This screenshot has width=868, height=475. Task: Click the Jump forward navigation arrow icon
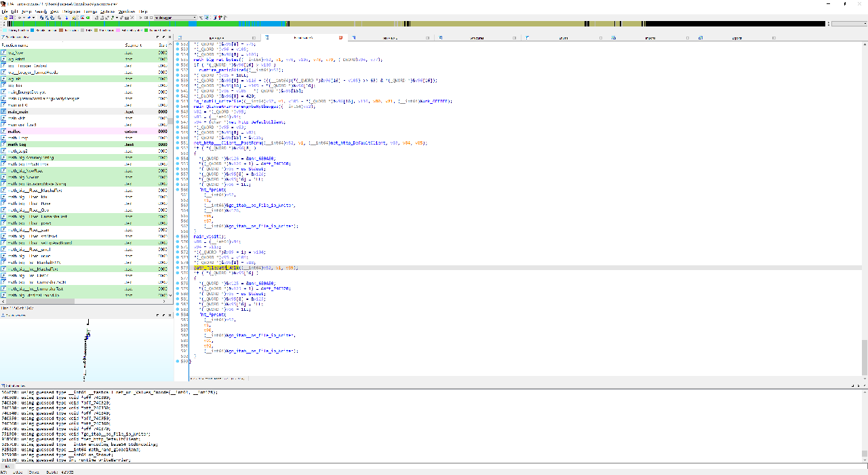(x=29, y=18)
